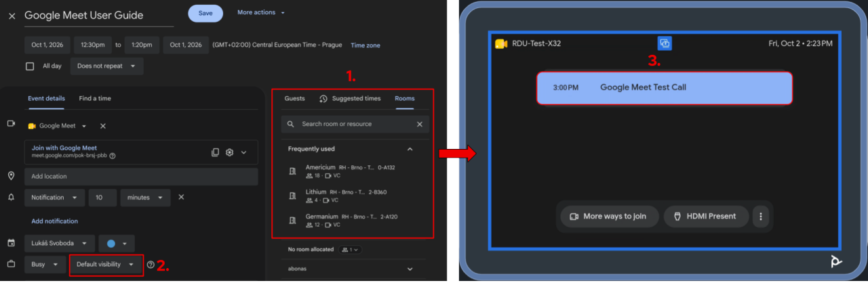Click the notification bell icon
Viewport: 868px width, 283px height.
pyautogui.click(x=12, y=197)
